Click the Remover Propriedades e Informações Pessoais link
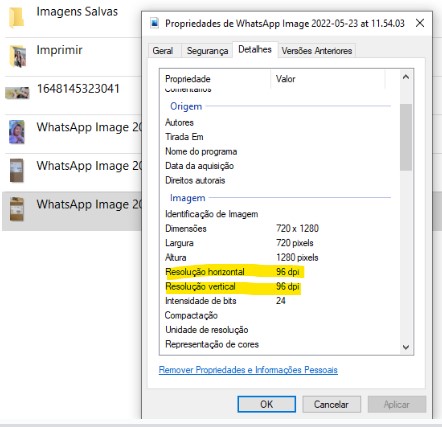The image size is (442, 427). point(248,370)
